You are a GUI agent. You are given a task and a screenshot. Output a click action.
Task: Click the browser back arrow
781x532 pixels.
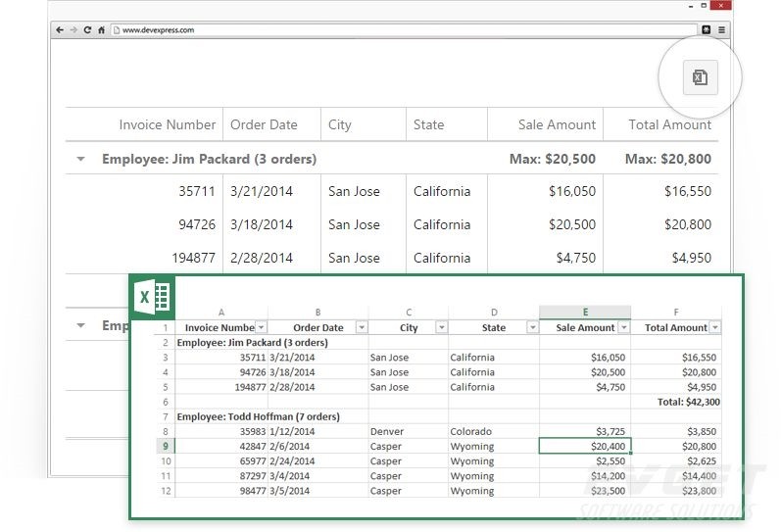[60, 30]
